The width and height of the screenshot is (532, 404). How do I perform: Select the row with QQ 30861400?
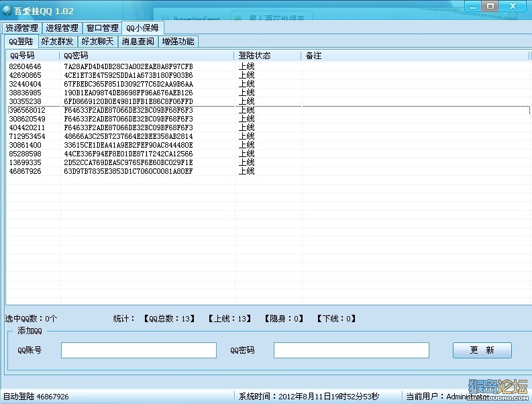[x=268, y=145]
